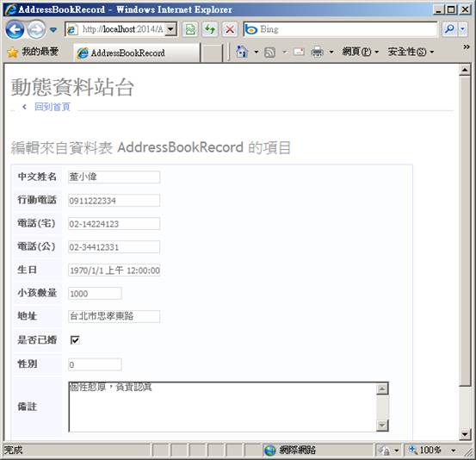Toggle the 是否已婚 checkbox

(75, 339)
